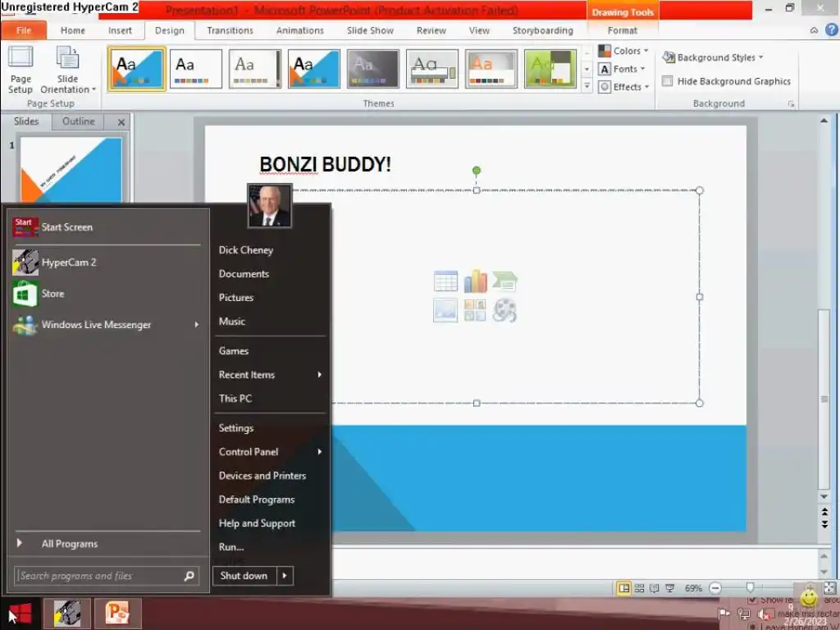
Task: Open Page Setup dialog icon
Action: [21, 70]
